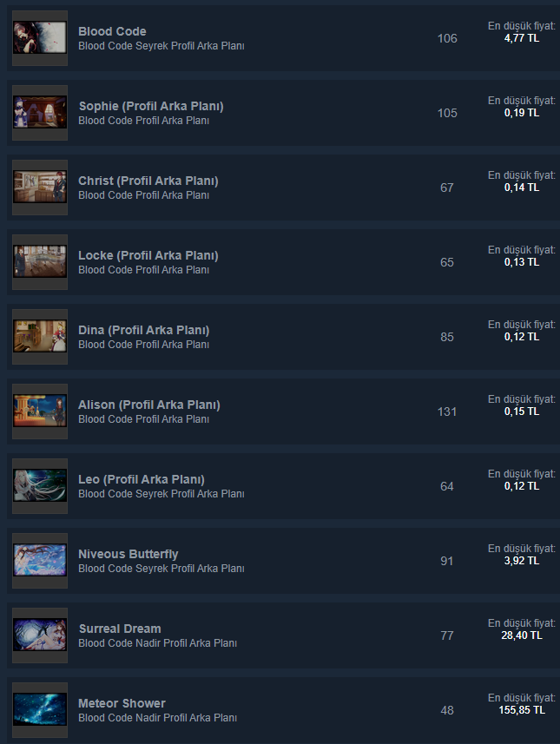Image resolution: width=560 pixels, height=744 pixels.
Task: Open the Surreal Dream thumbnail
Action: tap(40, 635)
